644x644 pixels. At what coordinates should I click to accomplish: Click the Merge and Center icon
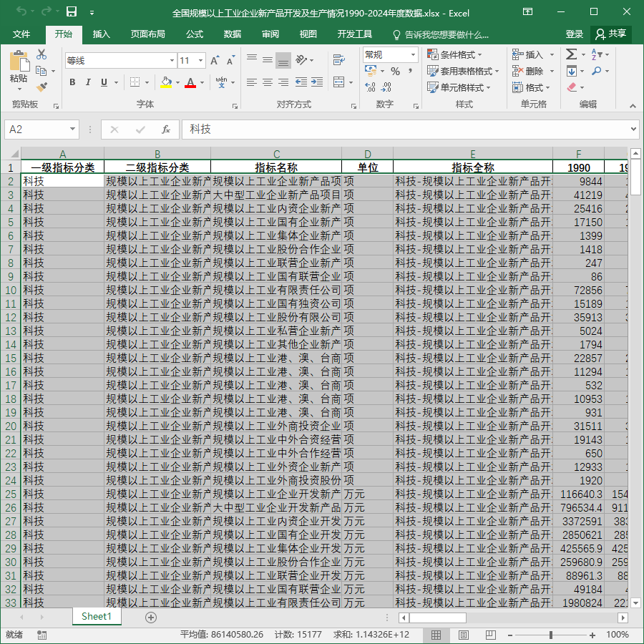tap(339, 82)
